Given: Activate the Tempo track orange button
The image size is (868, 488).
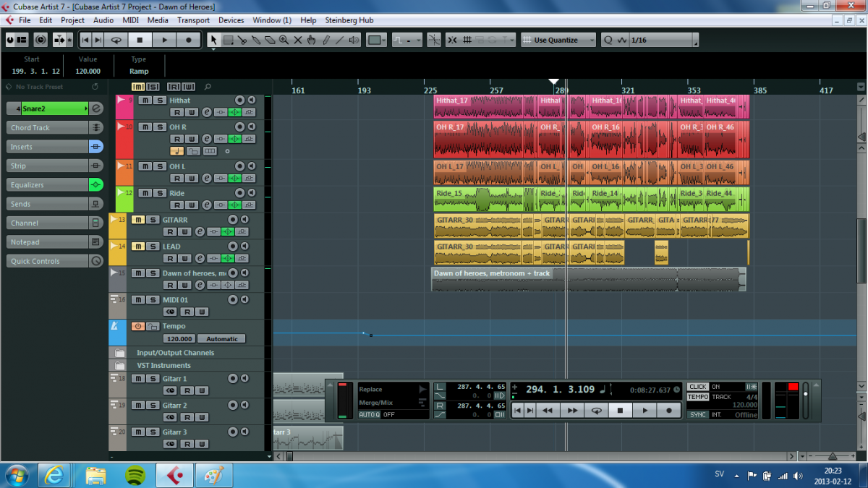Looking at the screenshot, I should pos(137,327).
